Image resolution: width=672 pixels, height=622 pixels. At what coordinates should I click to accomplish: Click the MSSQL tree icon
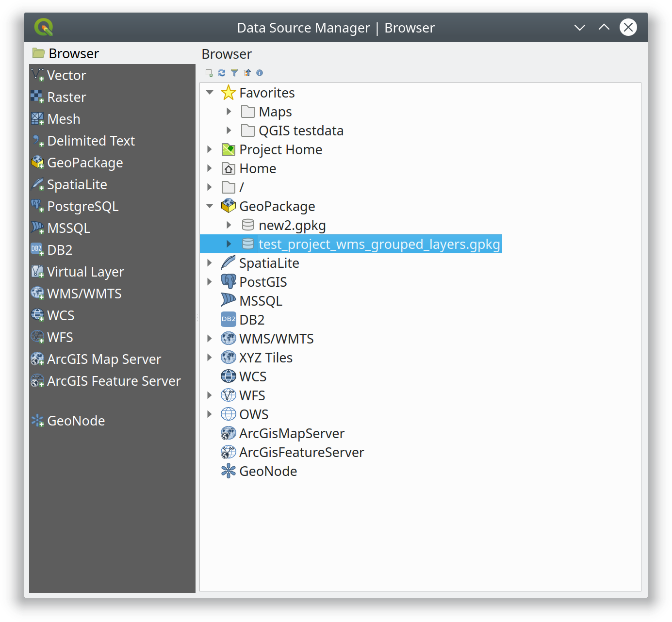(x=229, y=300)
